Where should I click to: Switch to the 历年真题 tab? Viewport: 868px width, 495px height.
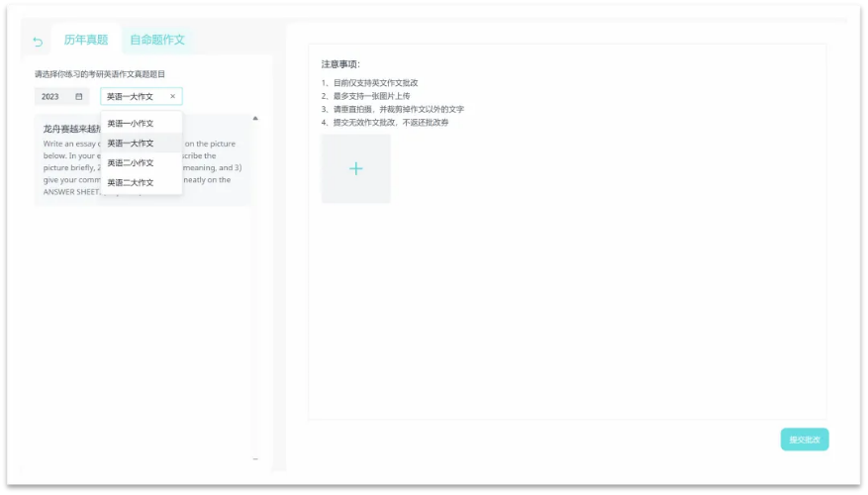tap(86, 41)
